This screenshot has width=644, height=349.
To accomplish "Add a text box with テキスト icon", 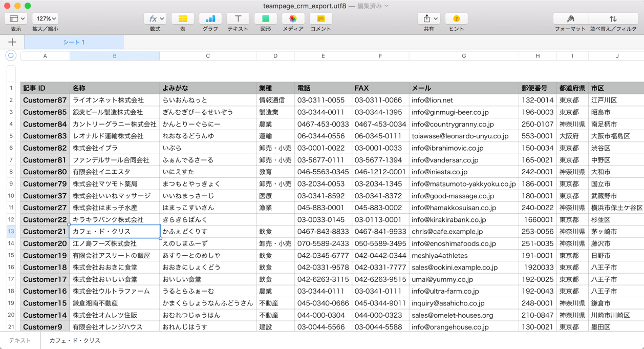I will tap(238, 19).
